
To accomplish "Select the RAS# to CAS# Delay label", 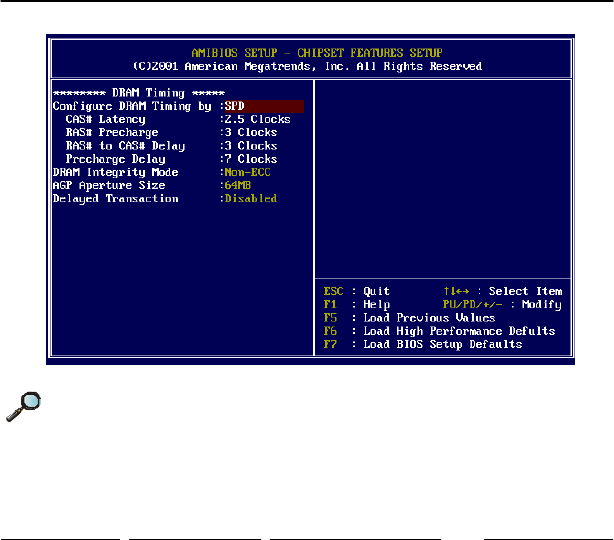I will point(125,146).
